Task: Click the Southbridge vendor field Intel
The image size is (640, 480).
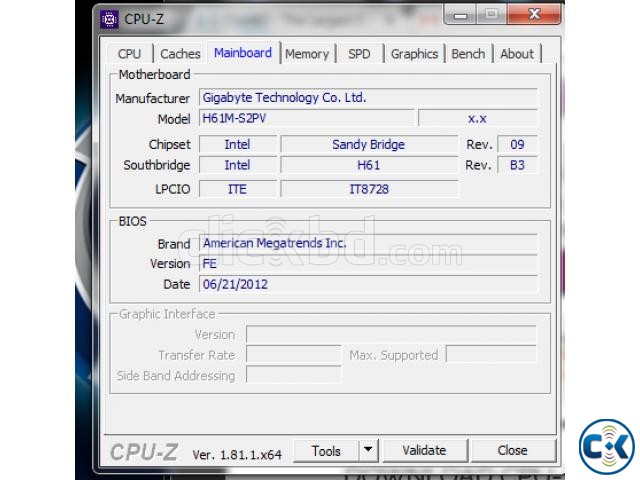Action: pyautogui.click(x=238, y=165)
